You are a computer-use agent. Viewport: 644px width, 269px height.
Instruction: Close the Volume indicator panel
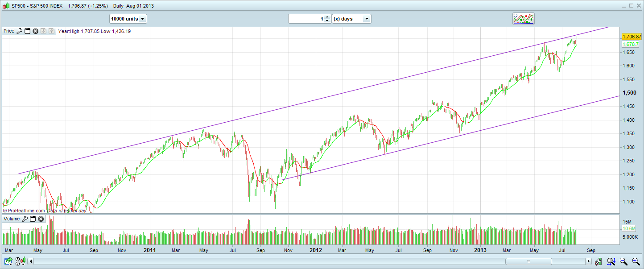[41, 219]
